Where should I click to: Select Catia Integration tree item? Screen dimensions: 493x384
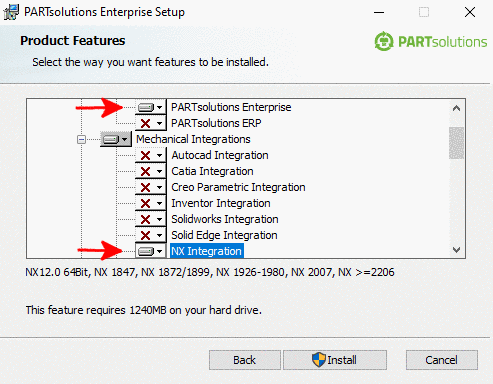(x=212, y=171)
